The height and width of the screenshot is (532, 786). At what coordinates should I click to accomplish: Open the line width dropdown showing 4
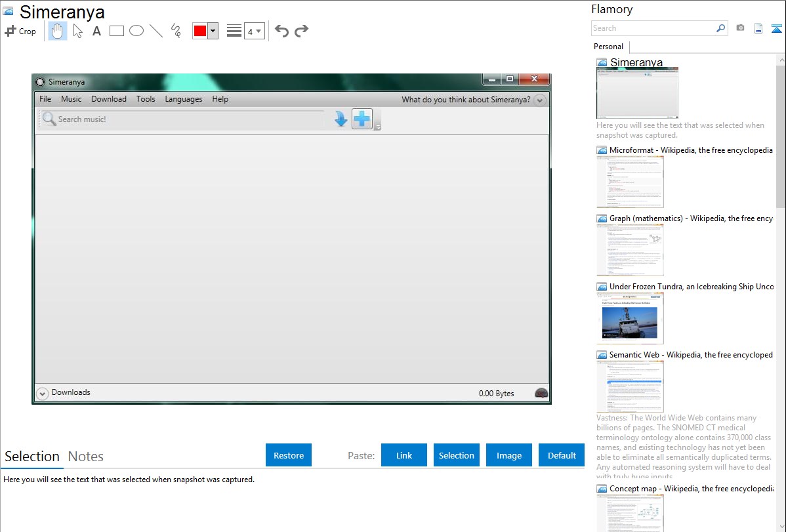pyautogui.click(x=254, y=31)
